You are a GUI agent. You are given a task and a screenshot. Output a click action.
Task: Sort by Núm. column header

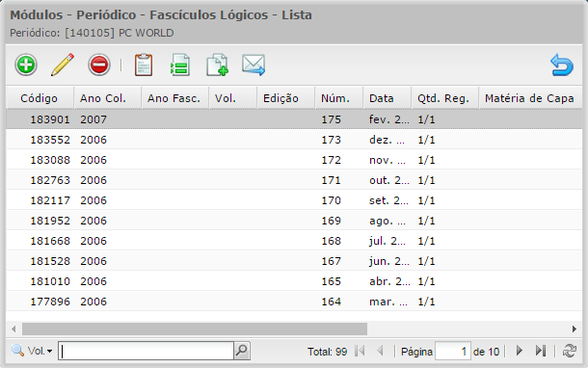(x=339, y=98)
